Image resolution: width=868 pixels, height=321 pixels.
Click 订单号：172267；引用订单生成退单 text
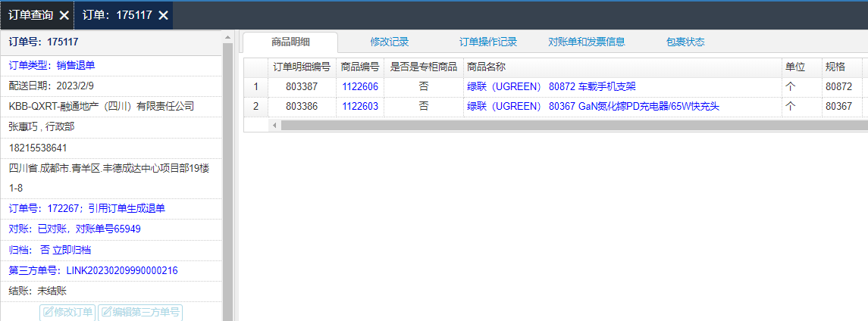click(x=87, y=209)
